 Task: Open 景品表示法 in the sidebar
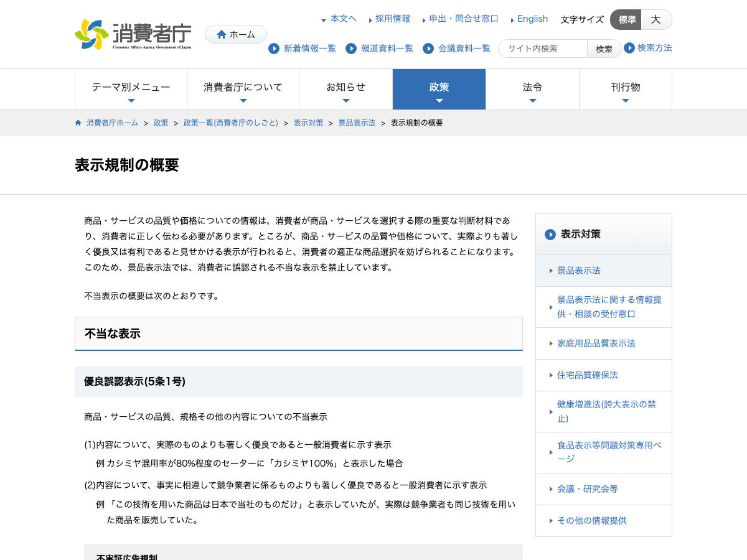[x=604, y=271]
